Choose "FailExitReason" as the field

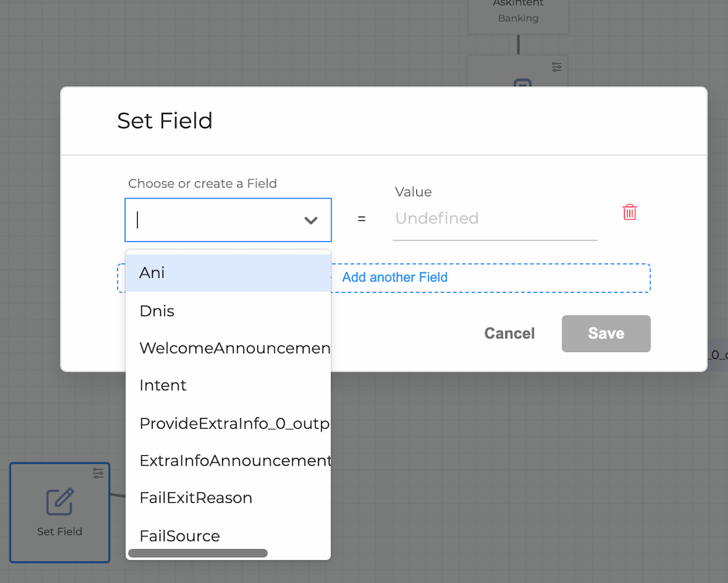pyautogui.click(x=196, y=497)
